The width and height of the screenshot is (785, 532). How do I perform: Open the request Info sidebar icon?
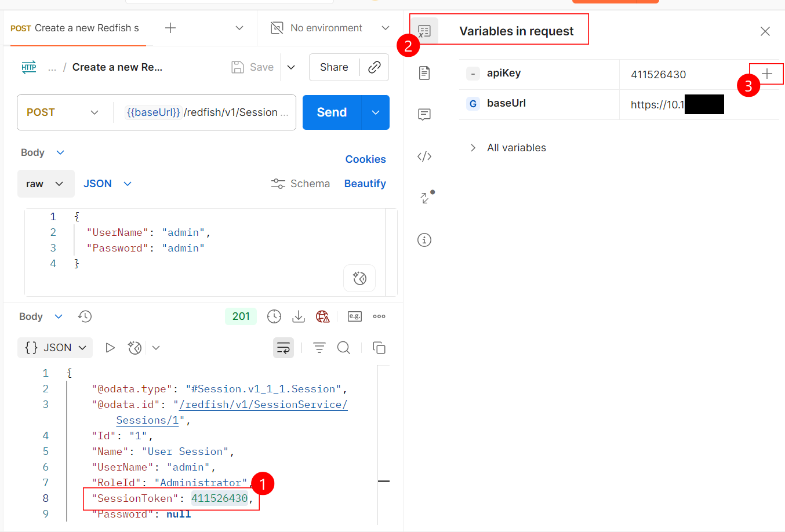424,240
